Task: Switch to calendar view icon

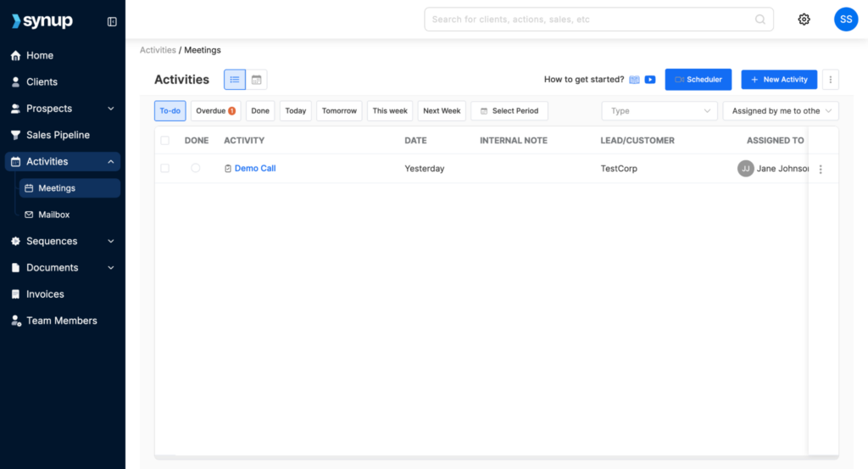Action: 256,80
